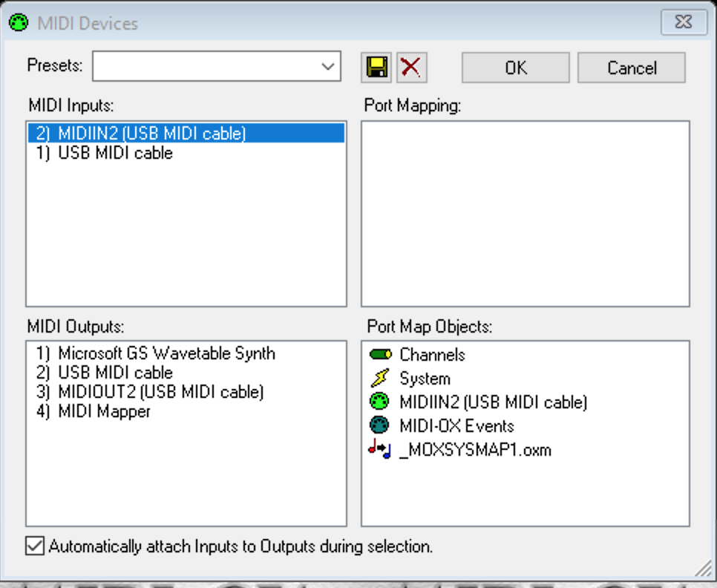The height and width of the screenshot is (588, 717).
Task: Select MIDIIN2 (USB MIDI cable) port map object
Action: [493, 402]
